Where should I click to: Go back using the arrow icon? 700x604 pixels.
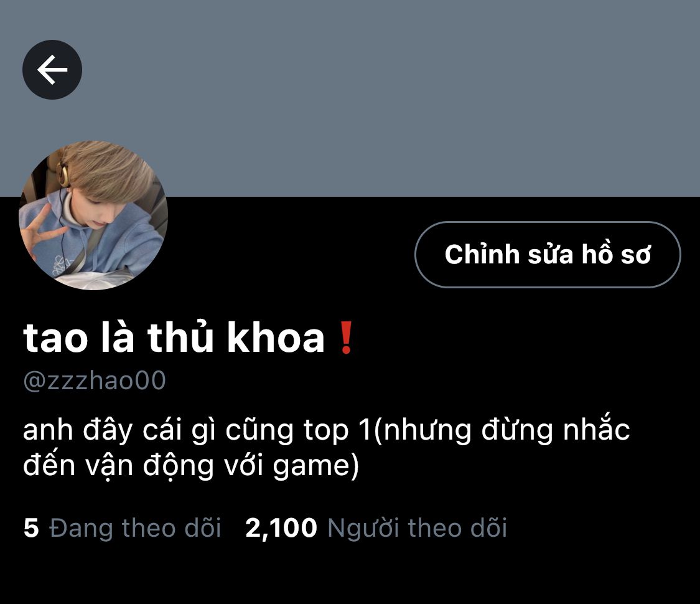(x=52, y=70)
